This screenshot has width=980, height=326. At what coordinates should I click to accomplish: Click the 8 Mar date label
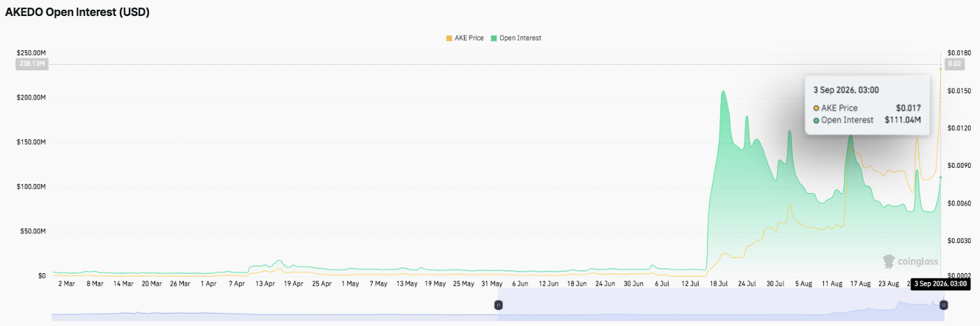click(95, 284)
